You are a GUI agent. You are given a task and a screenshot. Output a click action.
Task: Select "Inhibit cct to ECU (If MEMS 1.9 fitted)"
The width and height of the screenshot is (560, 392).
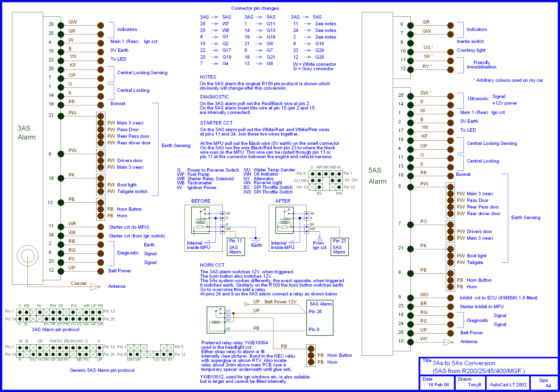click(x=498, y=298)
